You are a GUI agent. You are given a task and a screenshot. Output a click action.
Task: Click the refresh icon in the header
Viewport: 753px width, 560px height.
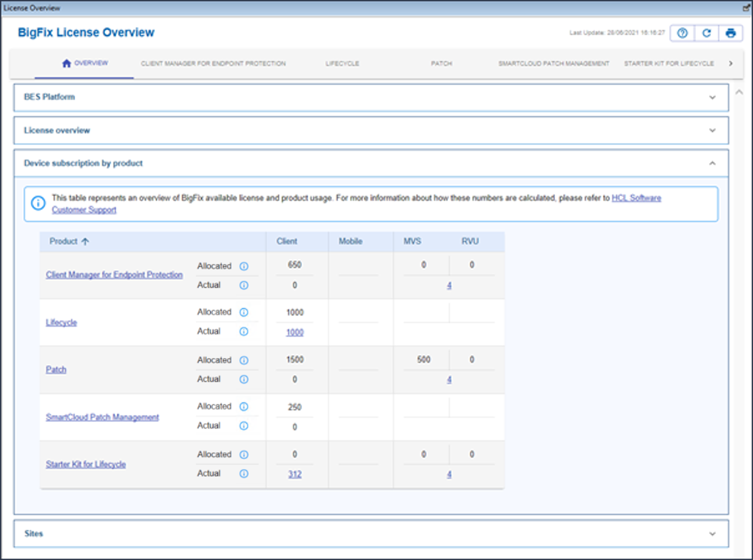pos(706,33)
